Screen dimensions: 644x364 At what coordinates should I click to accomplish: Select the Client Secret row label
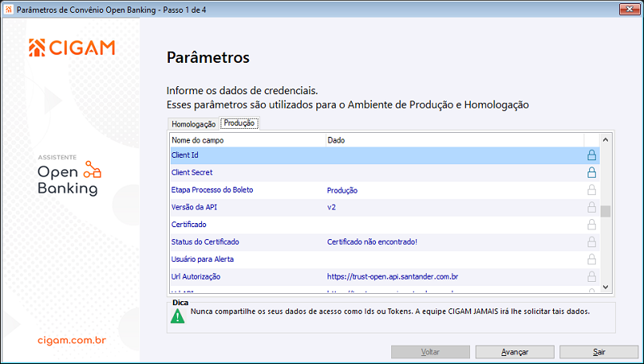(192, 172)
